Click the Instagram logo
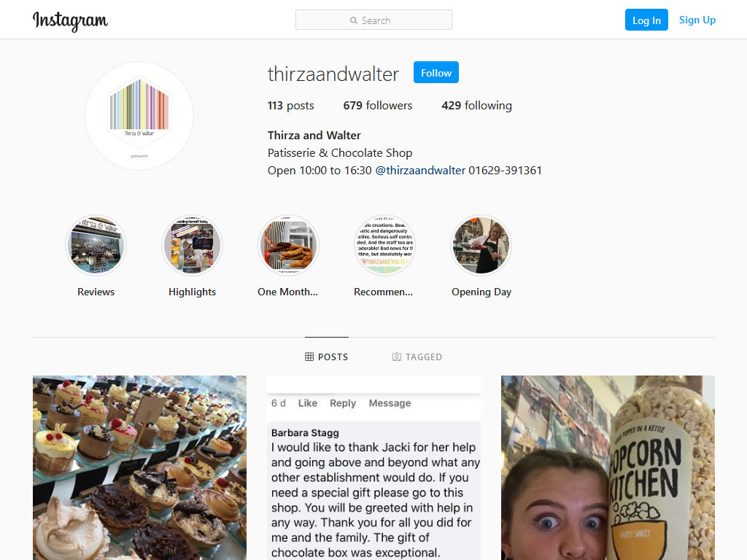747x560 pixels. tap(71, 21)
